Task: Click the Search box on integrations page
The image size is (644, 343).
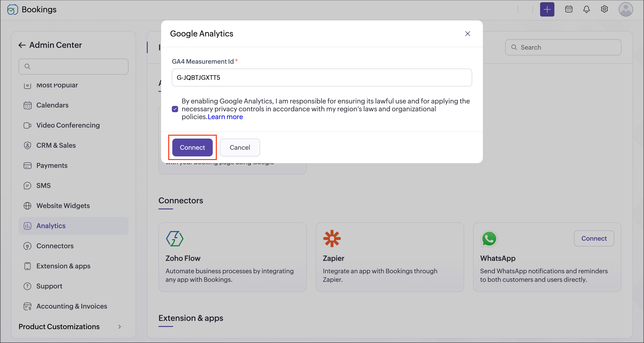Action: pyautogui.click(x=563, y=48)
